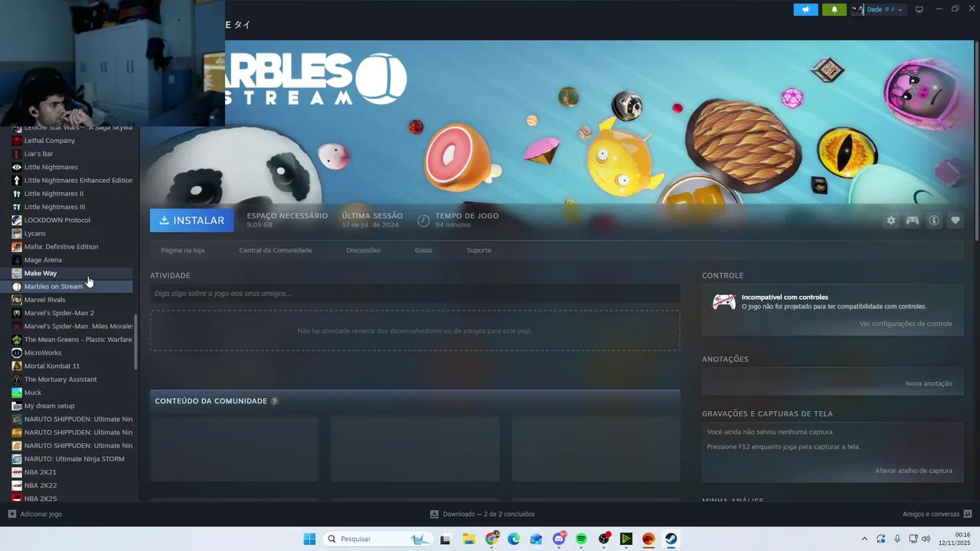Open the Suporte tab
The height and width of the screenshot is (551, 980).
[x=479, y=250]
